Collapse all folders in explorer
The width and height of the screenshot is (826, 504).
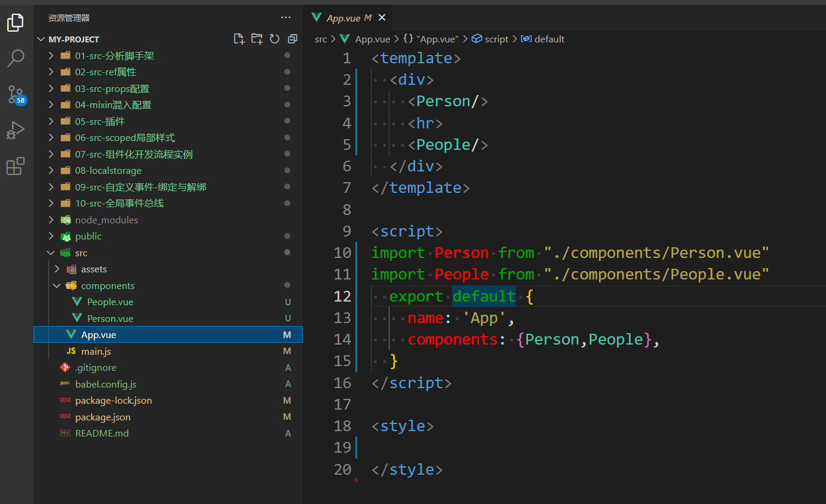point(292,39)
